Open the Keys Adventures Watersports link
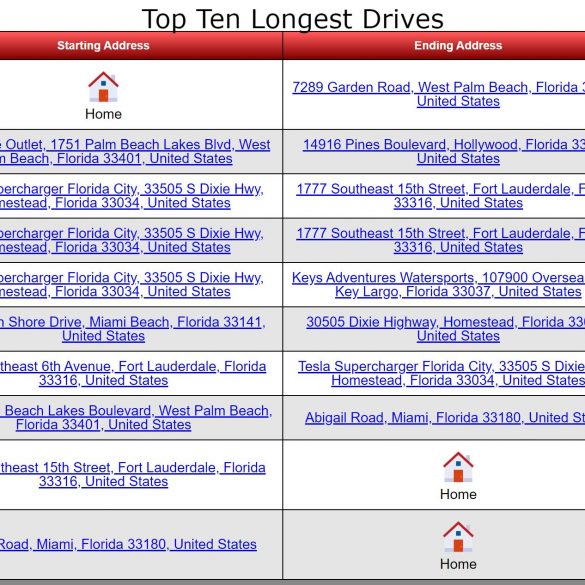This screenshot has width=585, height=585. pos(439,285)
